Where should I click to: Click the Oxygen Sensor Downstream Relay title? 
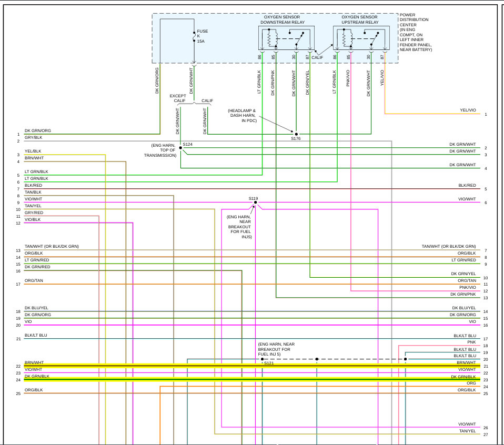coord(282,19)
